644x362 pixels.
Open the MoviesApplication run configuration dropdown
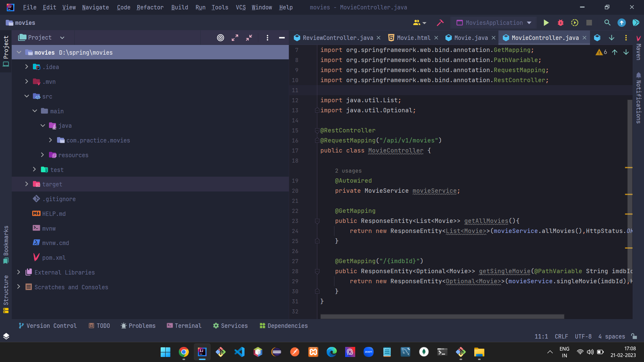493,22
